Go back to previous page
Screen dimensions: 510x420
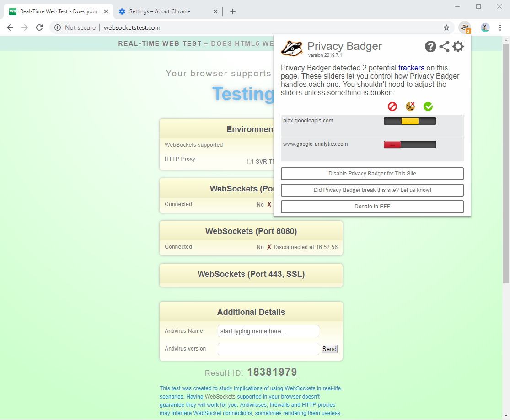pyautogui.click(x=10, y=27)
